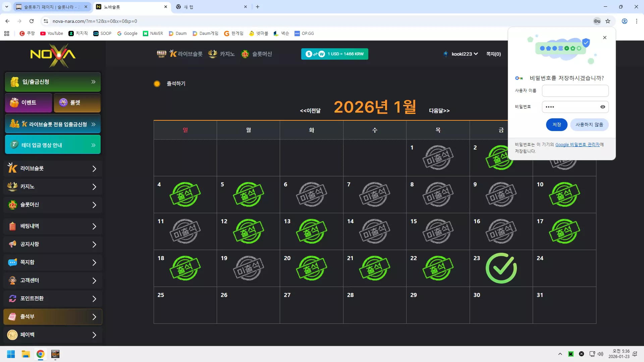Go back to previous page
The image size is (644, 362).
point(7,21)
